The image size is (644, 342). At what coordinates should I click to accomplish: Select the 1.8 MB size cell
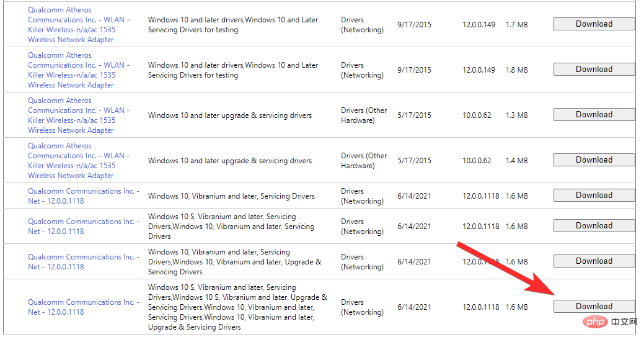point(517,70)
